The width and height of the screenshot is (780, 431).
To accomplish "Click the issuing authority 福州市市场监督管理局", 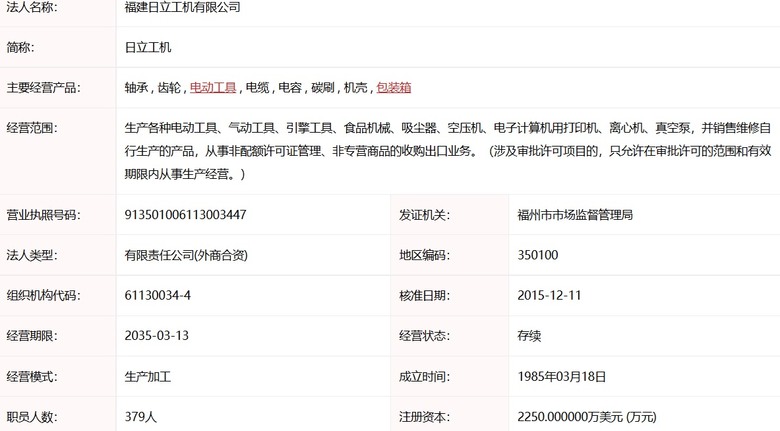I will click(575, 215).
